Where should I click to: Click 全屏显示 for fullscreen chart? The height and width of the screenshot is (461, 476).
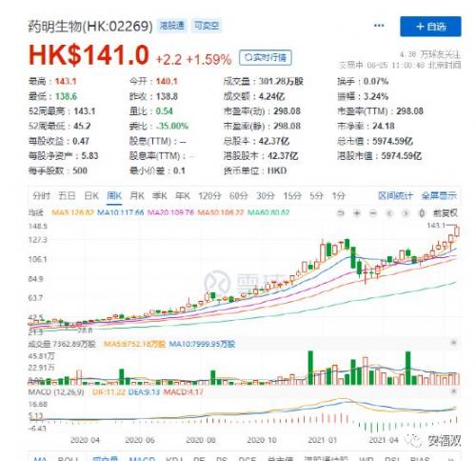coord(439,195)
